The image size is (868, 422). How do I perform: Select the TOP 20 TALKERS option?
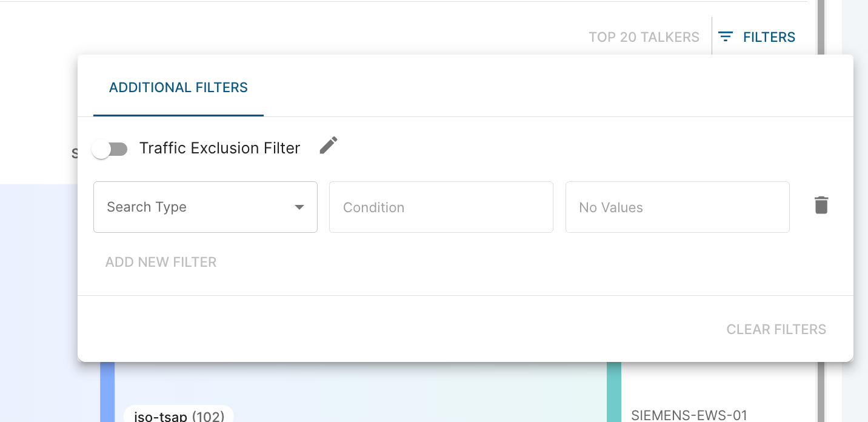coord(644,38)
